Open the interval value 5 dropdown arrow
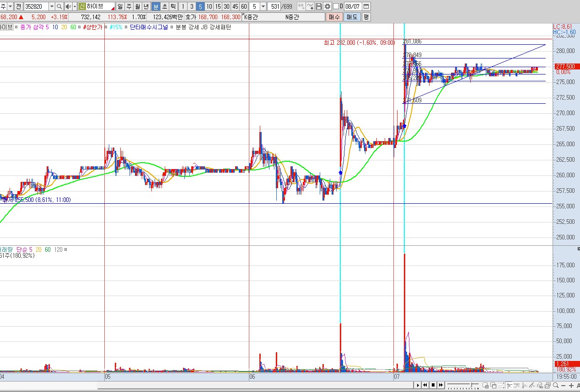 (263, 6)
